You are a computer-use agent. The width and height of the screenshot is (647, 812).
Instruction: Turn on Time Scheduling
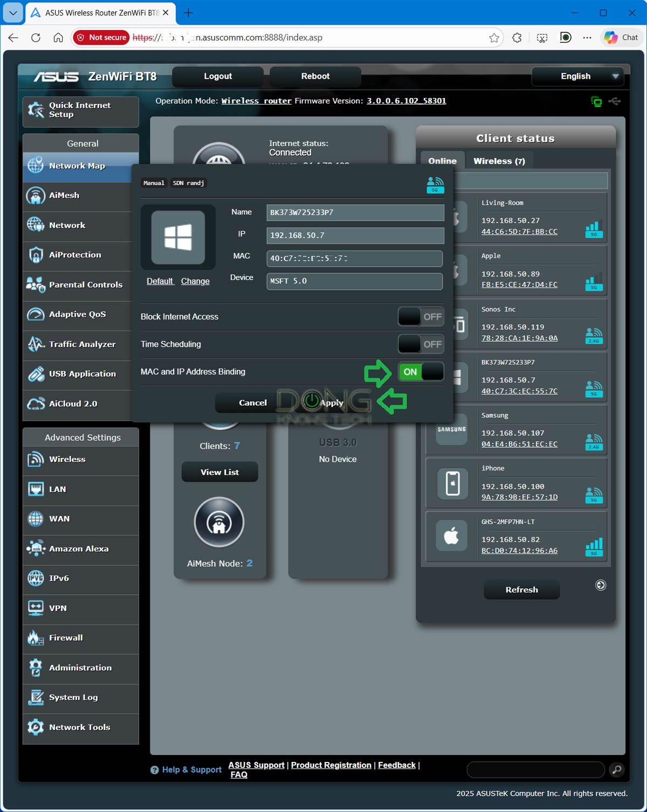[x=421, y=344]
